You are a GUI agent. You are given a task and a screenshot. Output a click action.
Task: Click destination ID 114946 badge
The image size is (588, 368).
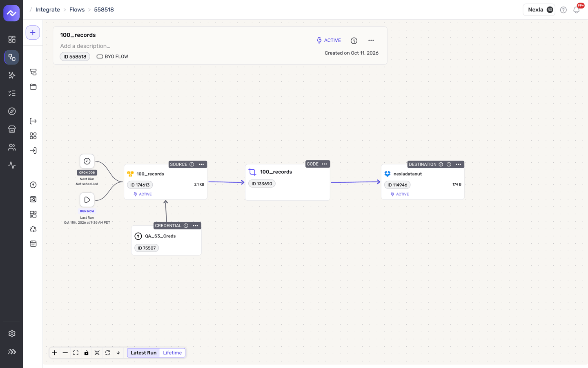397,185
